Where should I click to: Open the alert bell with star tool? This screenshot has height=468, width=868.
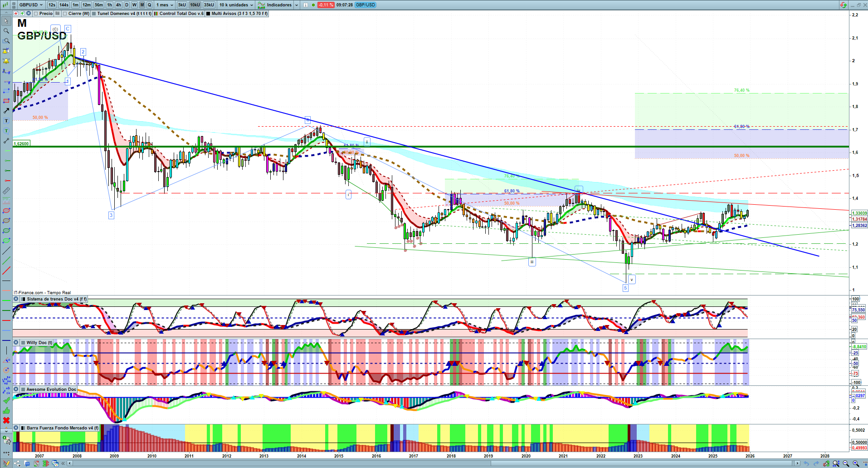tap(6, 51)
